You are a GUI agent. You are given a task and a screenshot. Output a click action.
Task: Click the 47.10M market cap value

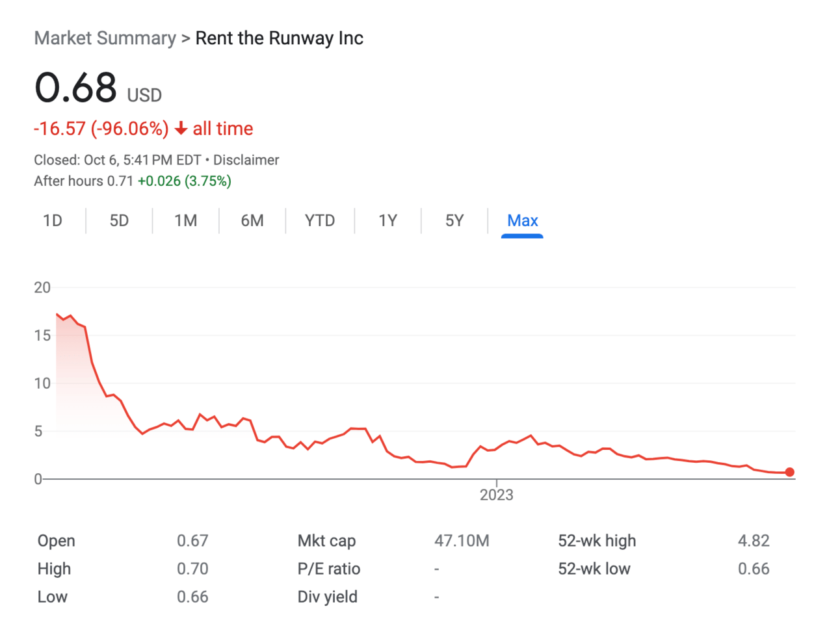click(462, 541)
